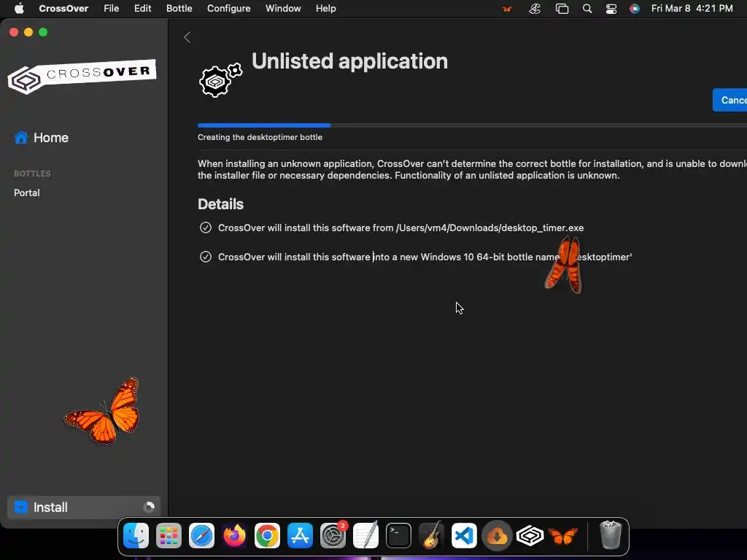This screenshot has width=747, height=560.
Task: Open Spotlight search in menu bar
Action: (x=587, y=9)
